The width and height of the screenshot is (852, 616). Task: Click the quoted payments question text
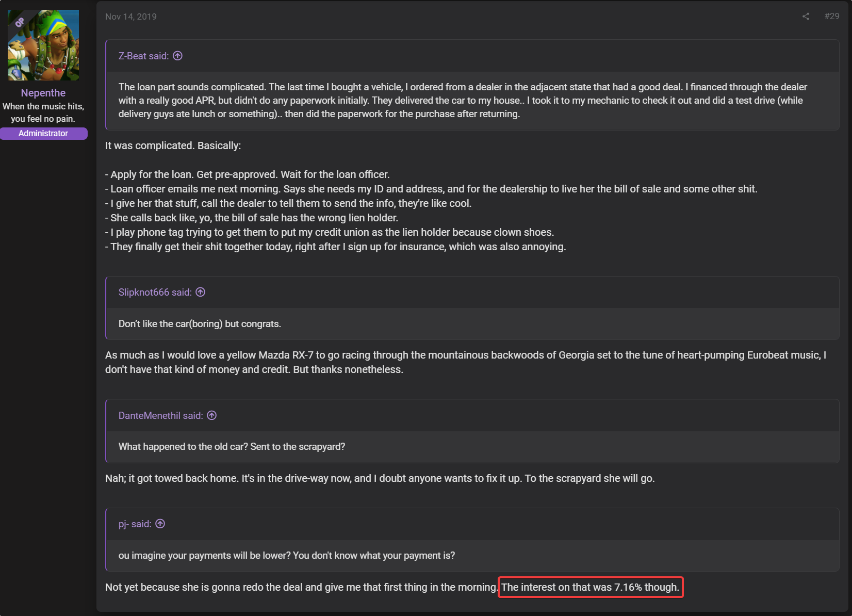(x=287, y=555)
